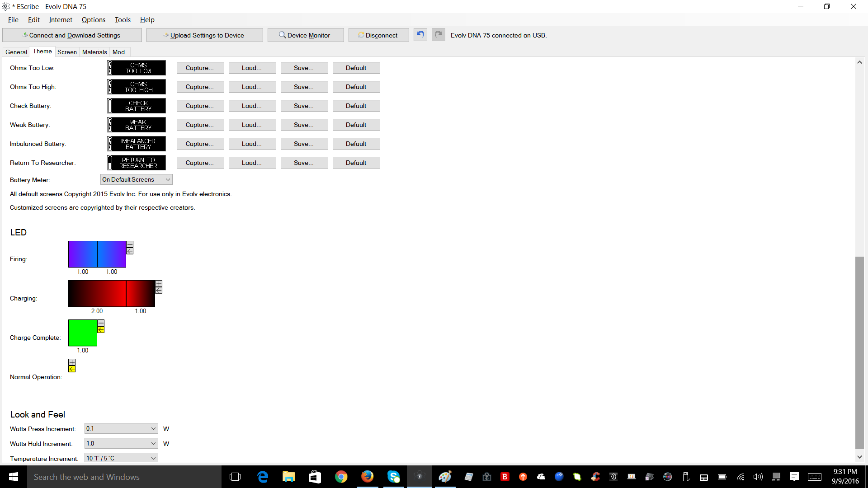The image size is (868, 488).
Task: Open the Tools menu
Action: click(x=123, y=20)
